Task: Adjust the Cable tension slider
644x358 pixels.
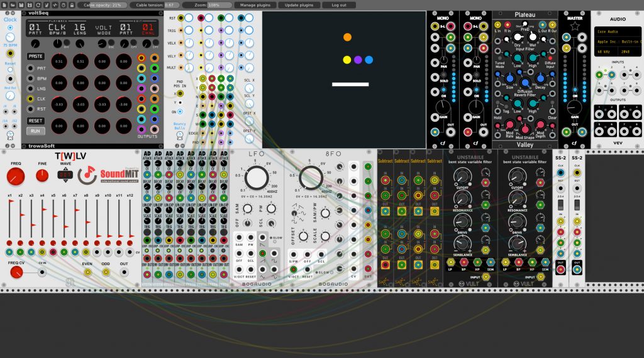Action: [155, 5]
